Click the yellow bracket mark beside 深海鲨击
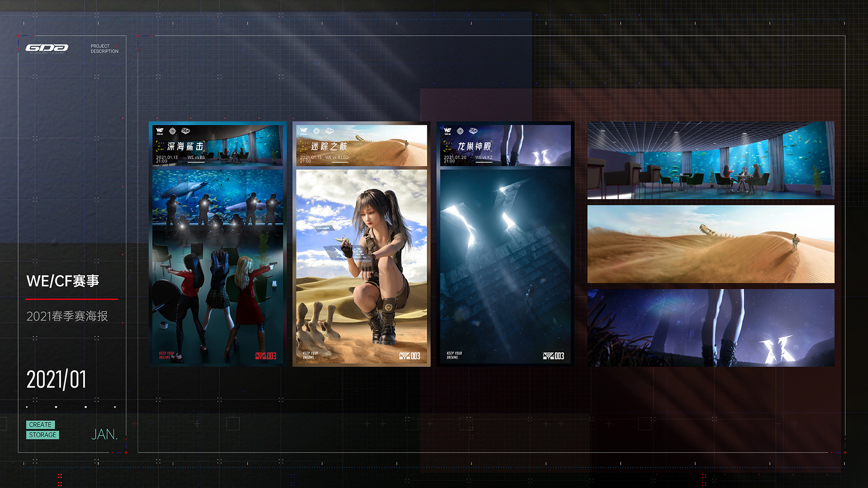Image resolution: width=868 pixels, height=488 pixels. 160,146
